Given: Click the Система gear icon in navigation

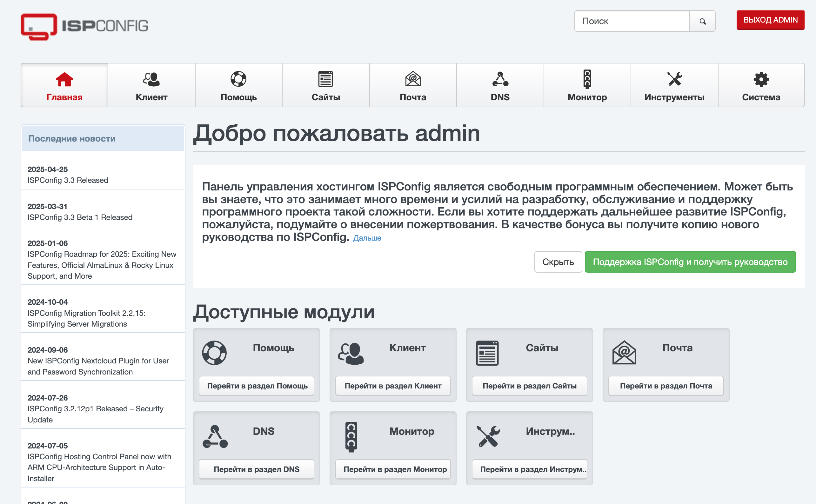Looking at the screenshot, I should (761, 79).
